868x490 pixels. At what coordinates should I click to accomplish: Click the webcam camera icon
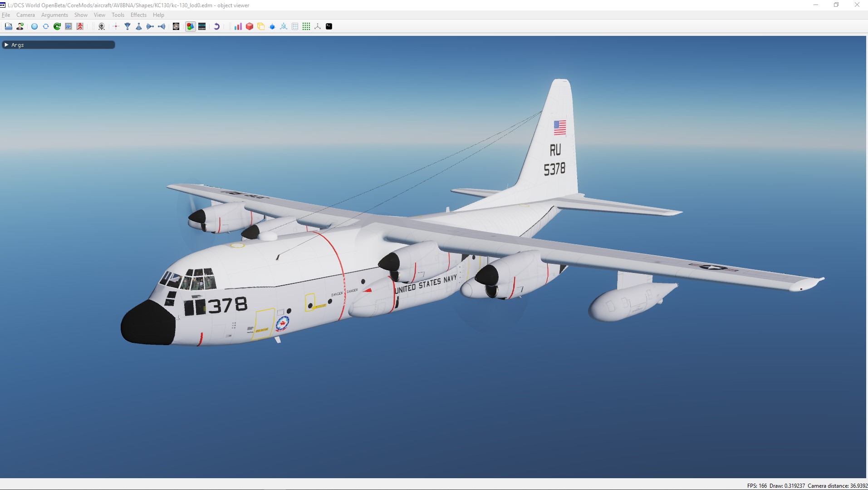(x=102, y=26)
